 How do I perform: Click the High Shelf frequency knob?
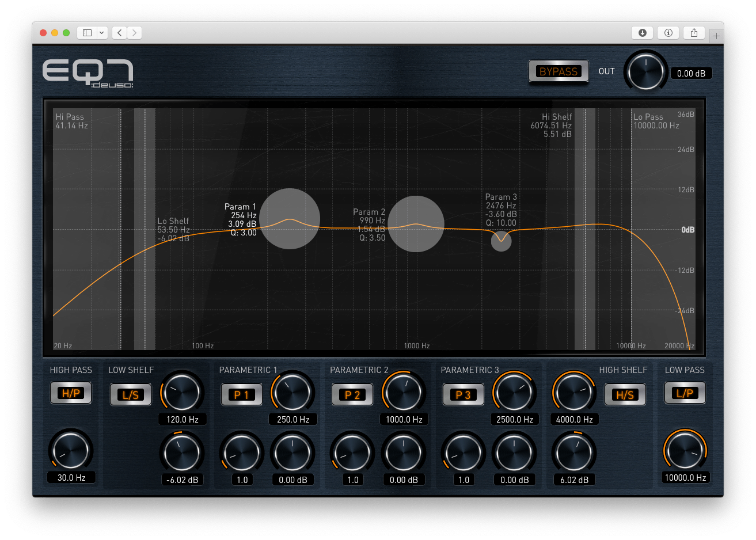pyautogui.click(x=574, y=392)
